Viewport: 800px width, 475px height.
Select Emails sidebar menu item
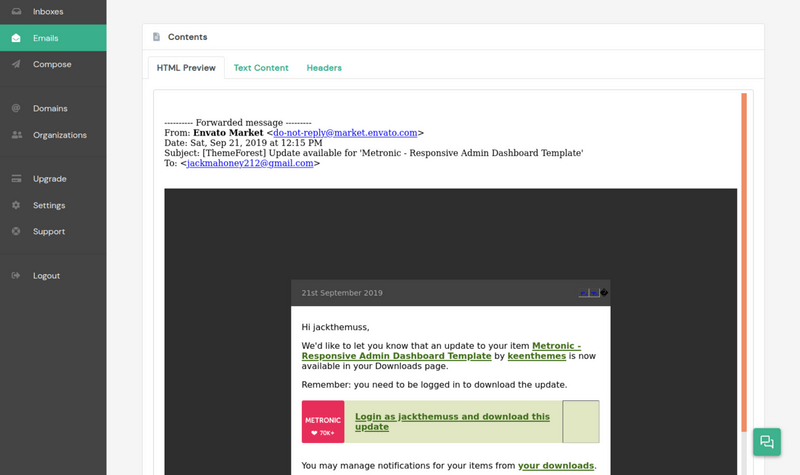(53, 38)
